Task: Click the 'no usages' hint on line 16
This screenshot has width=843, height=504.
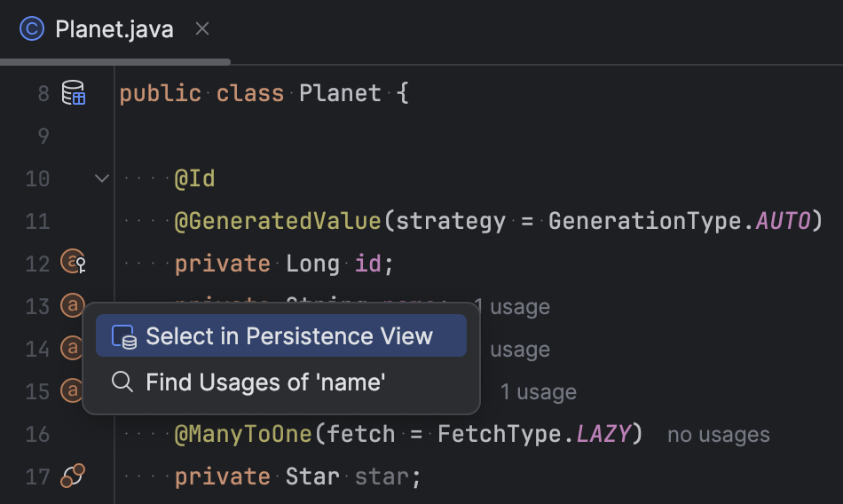Action: (x=718, y=435)
